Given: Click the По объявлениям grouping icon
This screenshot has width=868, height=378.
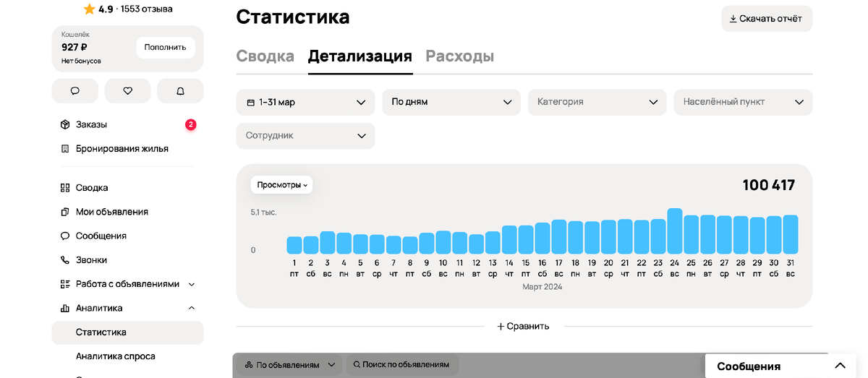Looking at the screenshot, I should point(249,365).
